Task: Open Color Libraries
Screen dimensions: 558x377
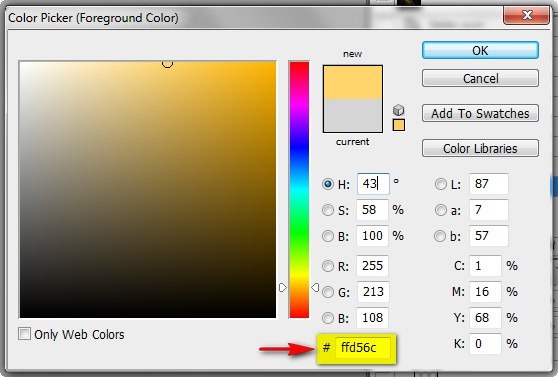Action: point(480,148)
